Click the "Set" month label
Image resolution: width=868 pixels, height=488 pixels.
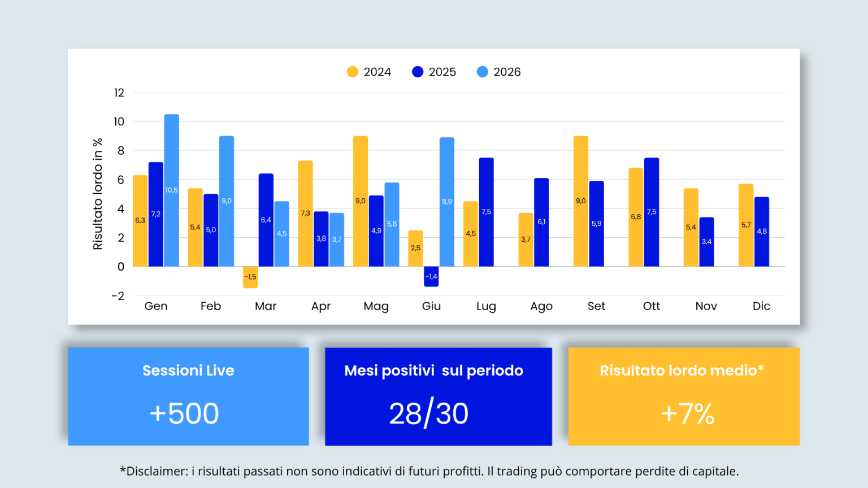coord(596,306)
